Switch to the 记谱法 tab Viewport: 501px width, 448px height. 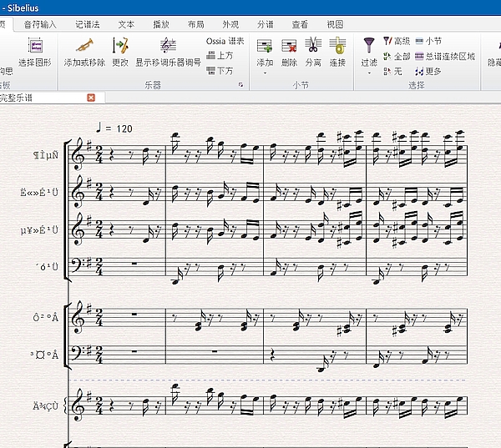tap(87, 24)
